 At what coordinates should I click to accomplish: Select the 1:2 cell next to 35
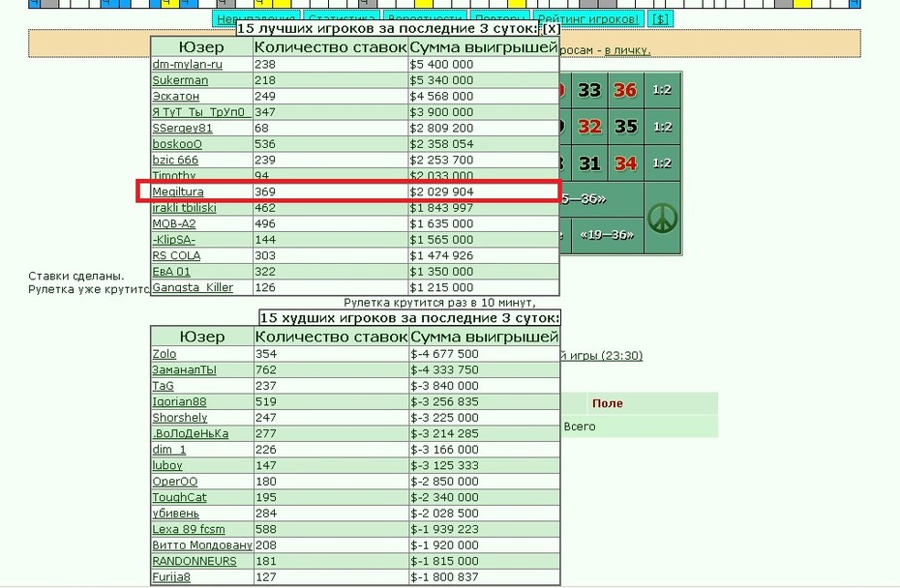[662, 127]
